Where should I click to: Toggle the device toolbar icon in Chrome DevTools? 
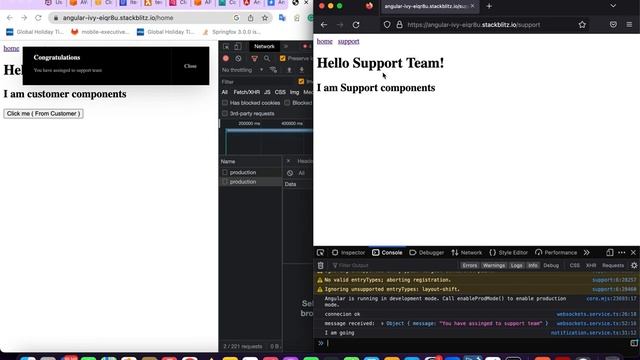click(237, 47)
